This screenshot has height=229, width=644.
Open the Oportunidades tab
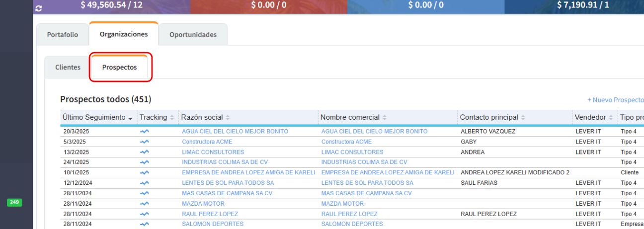coord(193,35)
